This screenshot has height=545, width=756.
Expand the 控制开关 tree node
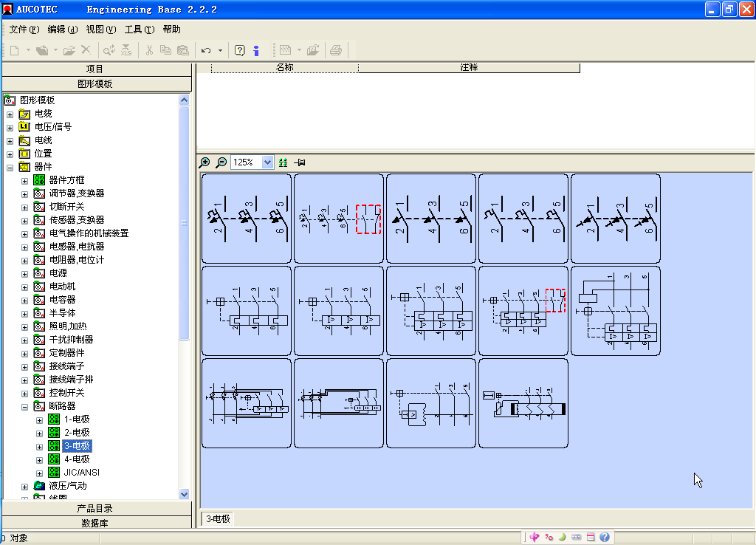tap(24, 393)
